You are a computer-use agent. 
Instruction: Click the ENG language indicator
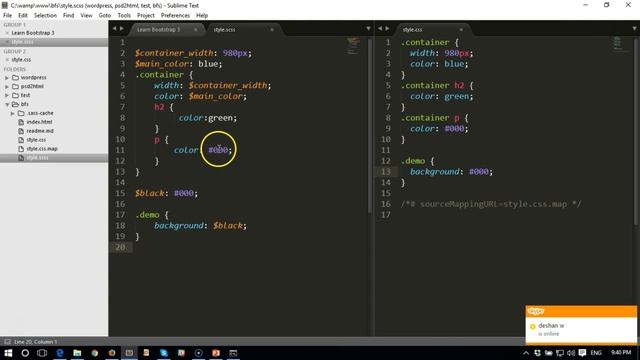tap(596, 353)
